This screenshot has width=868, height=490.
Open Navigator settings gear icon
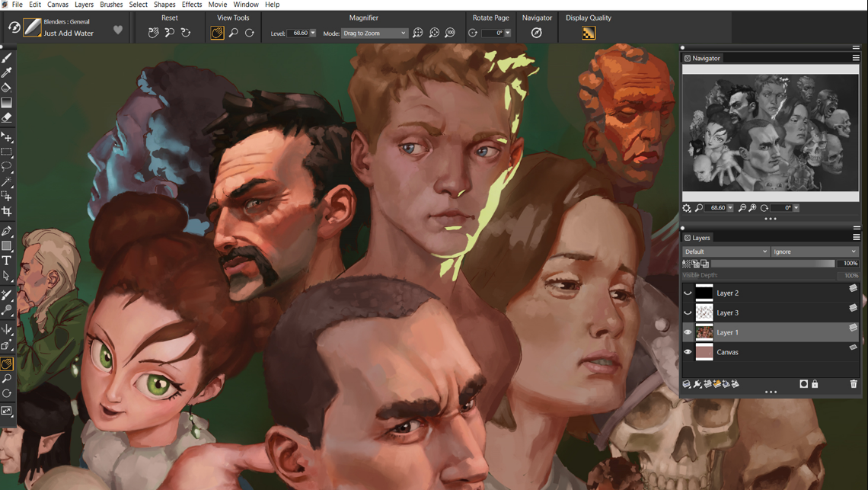click(x=687, y=208)
